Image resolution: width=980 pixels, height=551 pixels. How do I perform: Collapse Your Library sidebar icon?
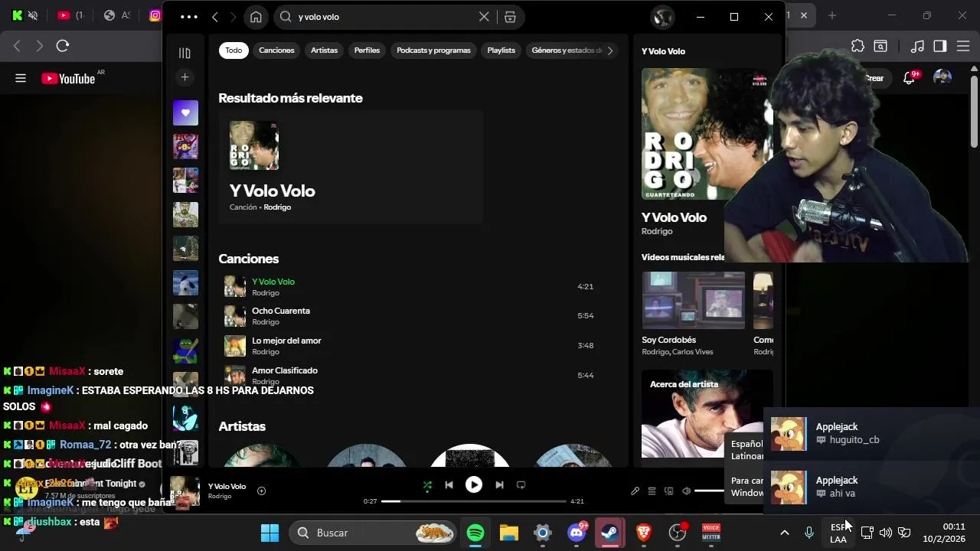tap(185, 53)
